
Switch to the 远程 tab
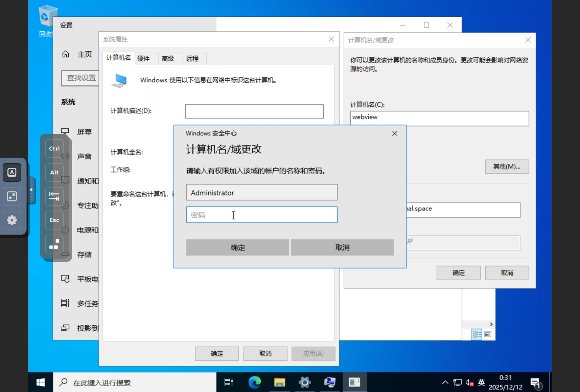pyautogui.click(x=192, y=58)
